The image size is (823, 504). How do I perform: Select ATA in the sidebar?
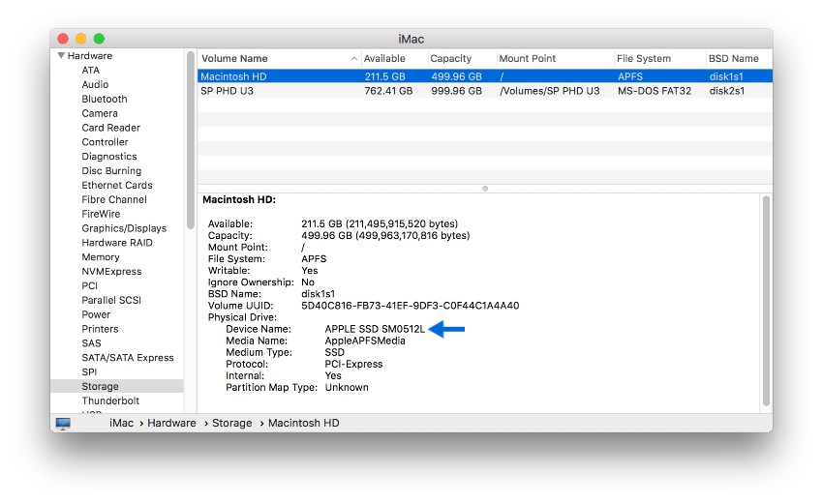tap(90, 71)
